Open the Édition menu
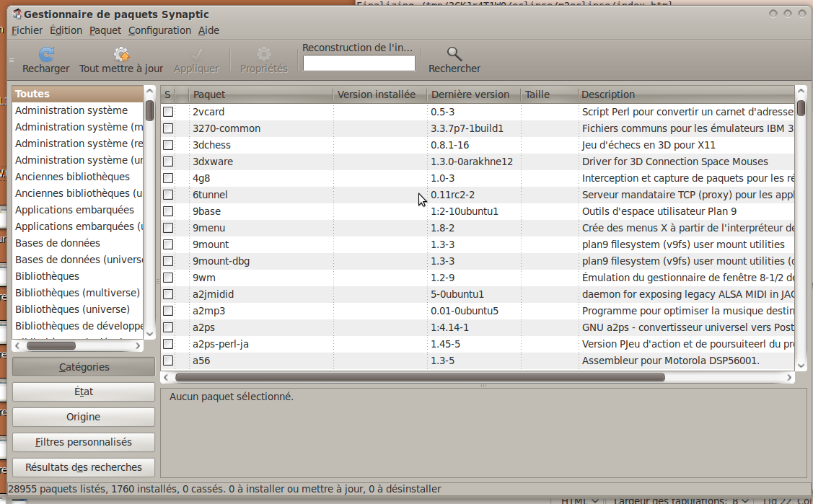The height and width of the screenshot is (504, 813). tap(66, 30)
